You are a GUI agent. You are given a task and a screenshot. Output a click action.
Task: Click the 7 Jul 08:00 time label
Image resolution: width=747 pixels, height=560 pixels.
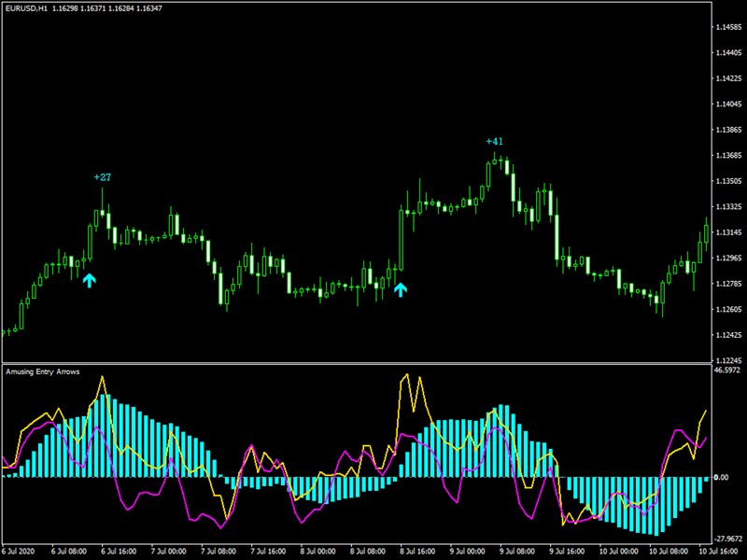click(218, 552)
